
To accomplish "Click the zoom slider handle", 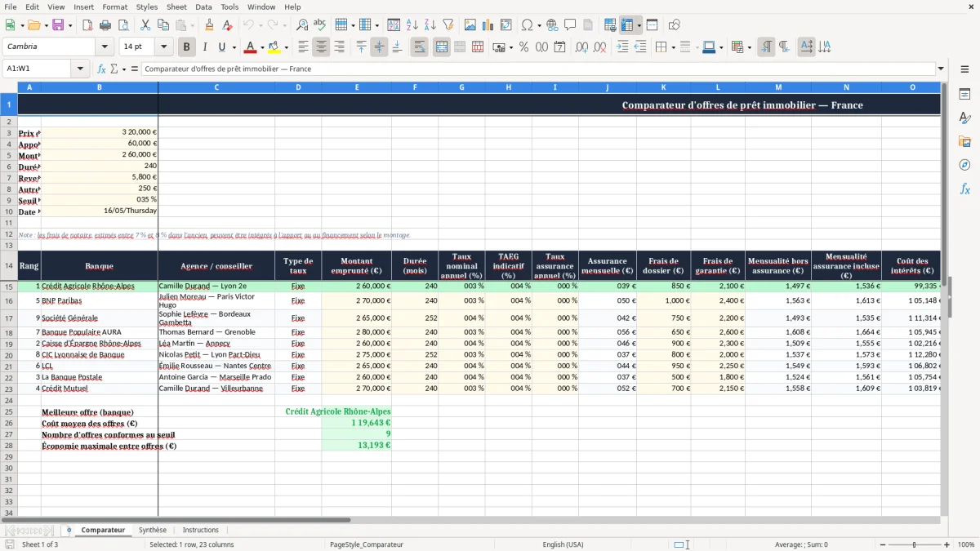I will [x=915, y=544].
